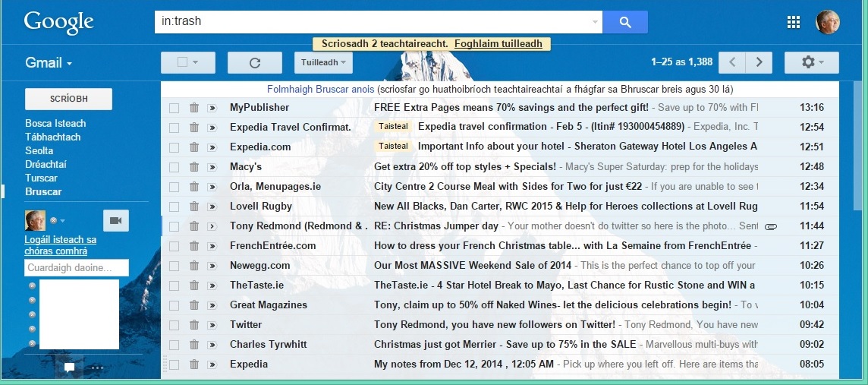The width and height of the screenshot is (868, 385).
Task: Open the Bosca Isteach folder
Action: click(x=55, y=124)
